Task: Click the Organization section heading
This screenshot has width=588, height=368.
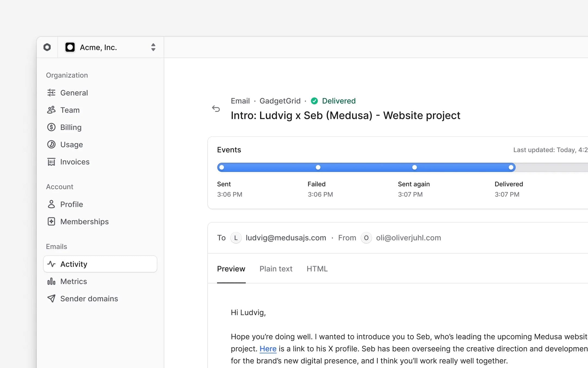Action: coord(67,75)
